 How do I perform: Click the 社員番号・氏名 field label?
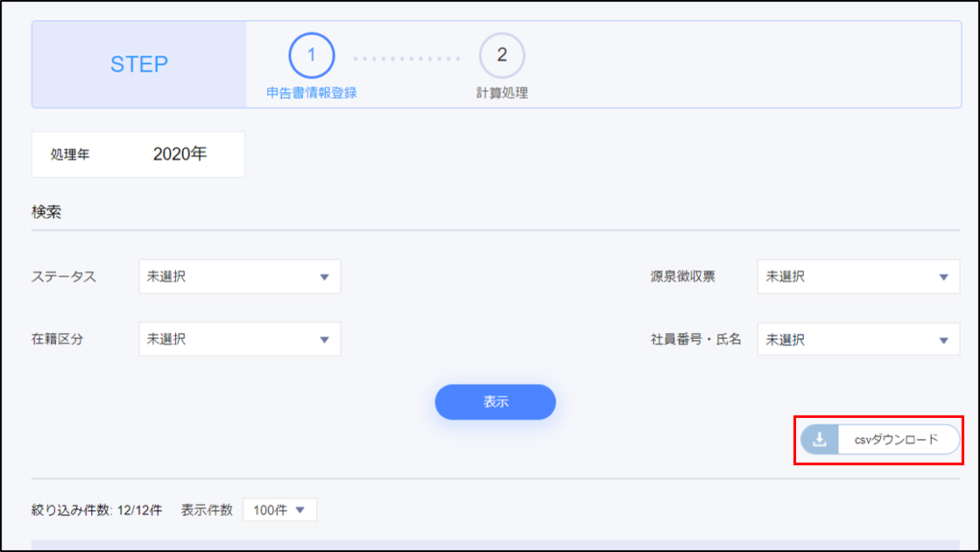point(689,339)
